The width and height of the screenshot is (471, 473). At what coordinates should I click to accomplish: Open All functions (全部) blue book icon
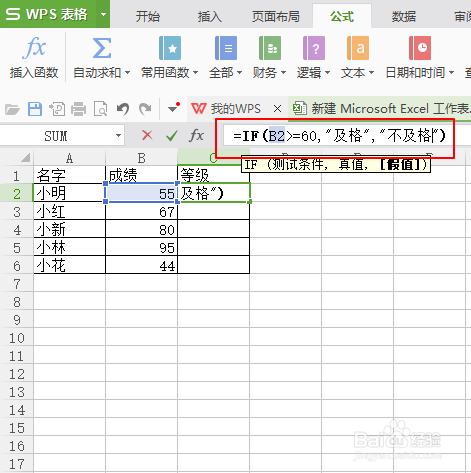click(x=226, y=48)
